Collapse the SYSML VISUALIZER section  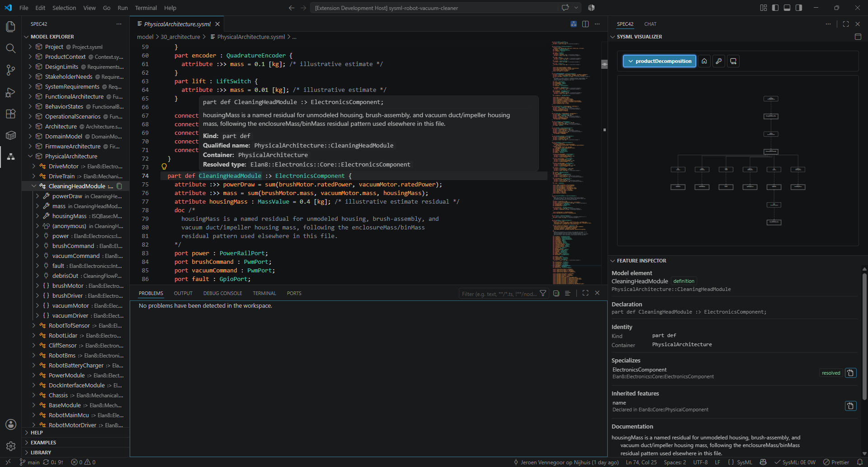pyautogui.click(x=613, y=37)
